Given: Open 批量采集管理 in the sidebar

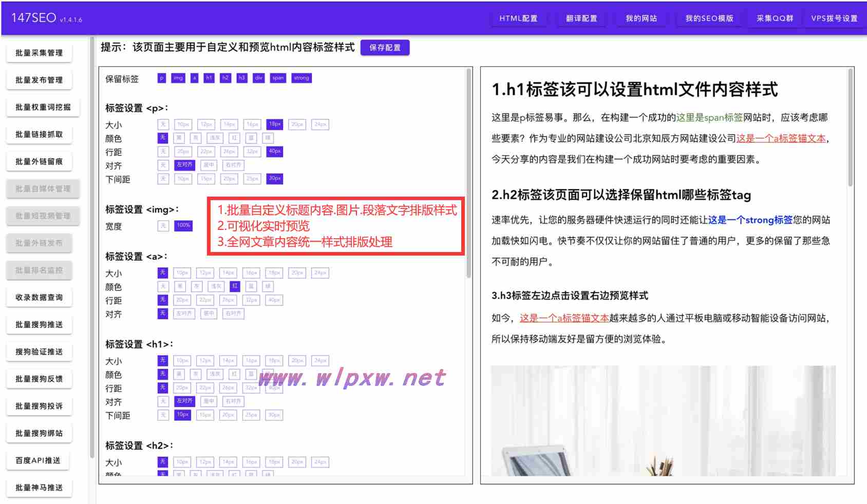Looking at the screenshot, I should [39, 53].
